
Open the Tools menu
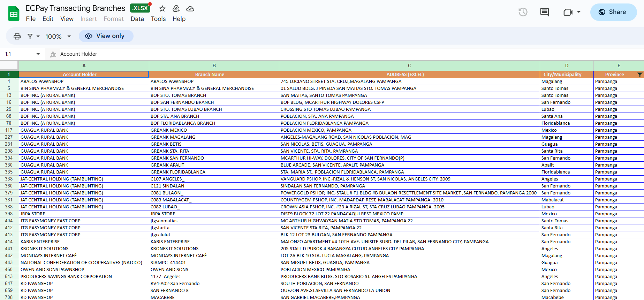click(x=158, y=19)
